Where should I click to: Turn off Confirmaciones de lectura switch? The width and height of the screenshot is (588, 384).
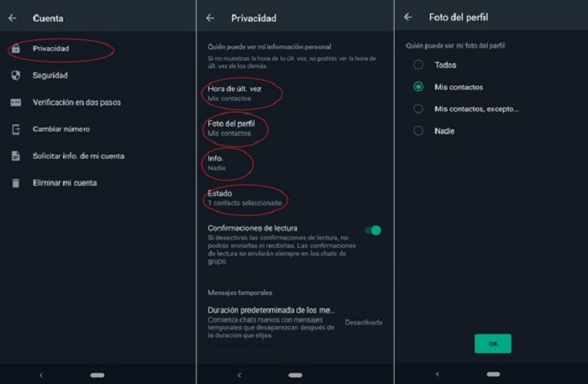coord(373,230)
